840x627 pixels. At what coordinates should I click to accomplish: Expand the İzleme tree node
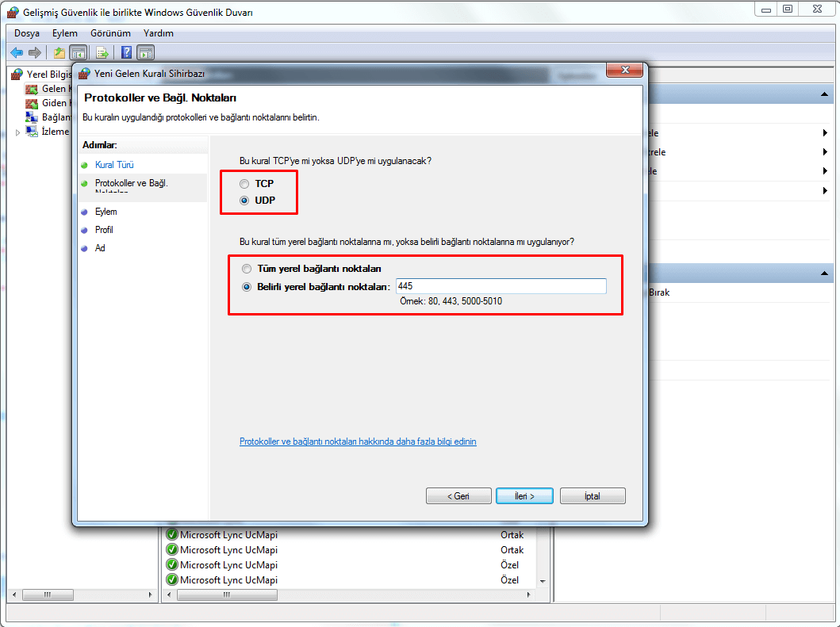[17, 132]
